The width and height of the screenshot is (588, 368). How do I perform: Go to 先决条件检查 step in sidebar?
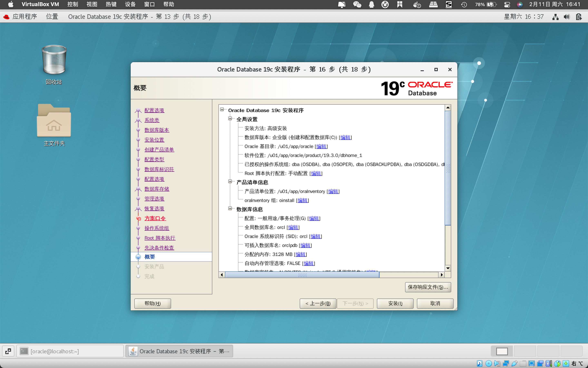[159, 248]
